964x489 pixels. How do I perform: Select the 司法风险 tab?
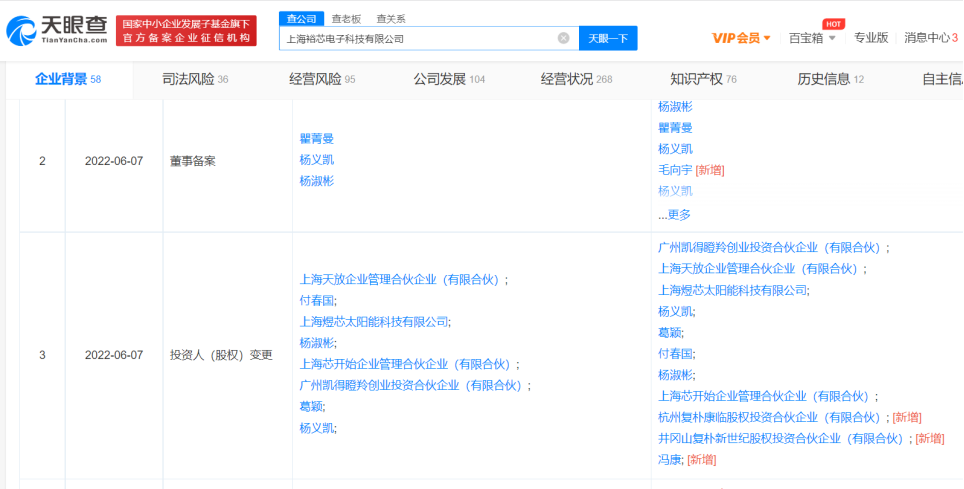(195, 79)
